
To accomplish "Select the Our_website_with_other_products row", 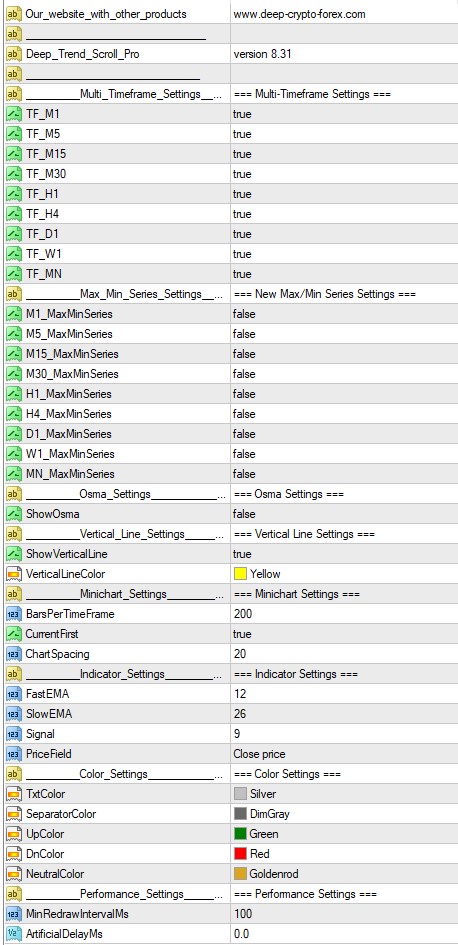I will click(229, 14).
